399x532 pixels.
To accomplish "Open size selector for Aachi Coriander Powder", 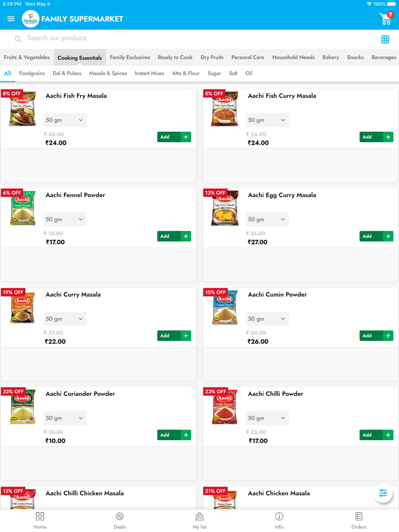I will (65, 418).
